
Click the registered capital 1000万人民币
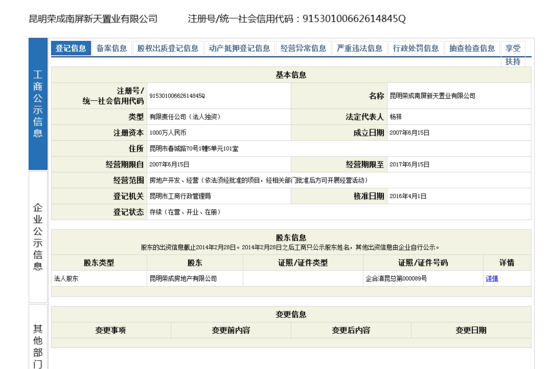(x=168, y=133)
